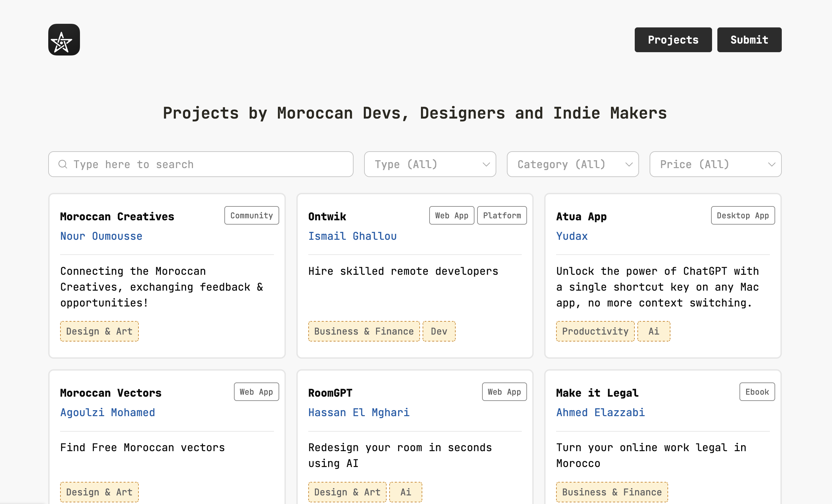Expand the Type (All) dropdown
Viewport: 832px width, 504px height.
[430, 164]
